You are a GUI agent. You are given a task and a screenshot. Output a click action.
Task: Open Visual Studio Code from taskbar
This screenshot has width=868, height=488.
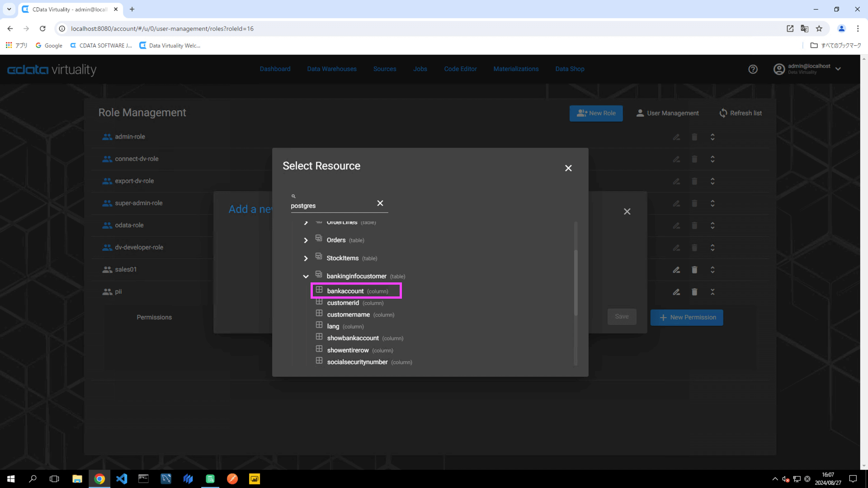click(122, 479)
